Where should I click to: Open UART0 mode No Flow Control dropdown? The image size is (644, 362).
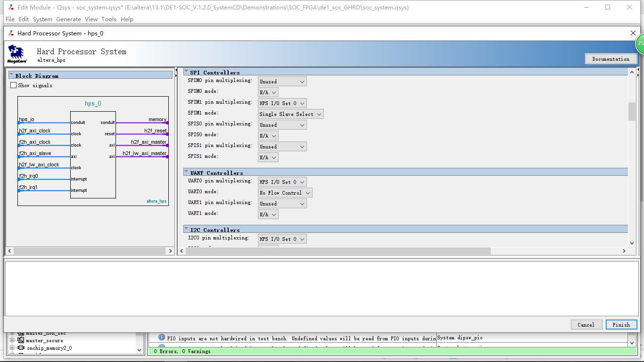pos(285,193)
